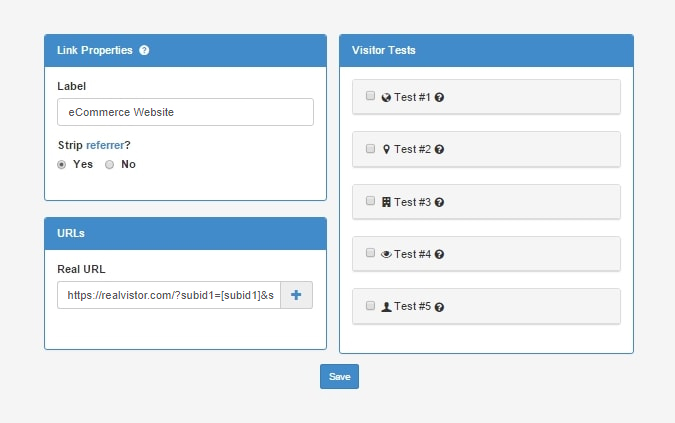Click the help icon next to Test #2

439,149
